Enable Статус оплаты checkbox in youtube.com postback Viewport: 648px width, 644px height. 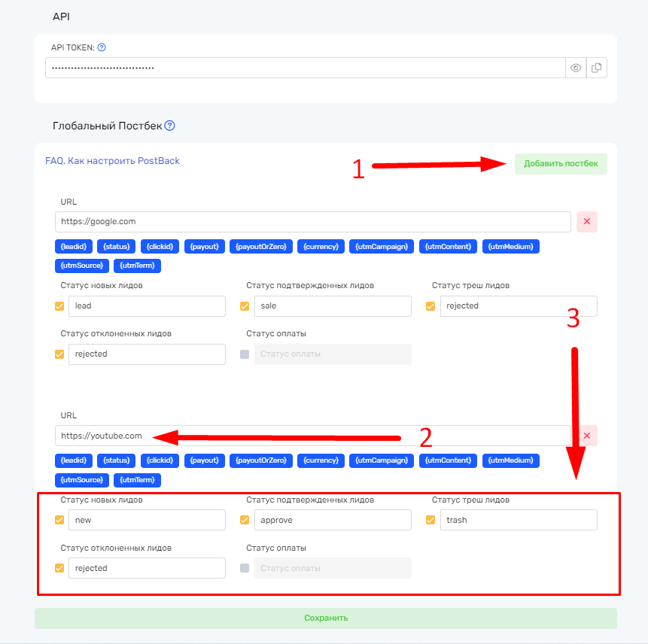[x=245, y=568]
